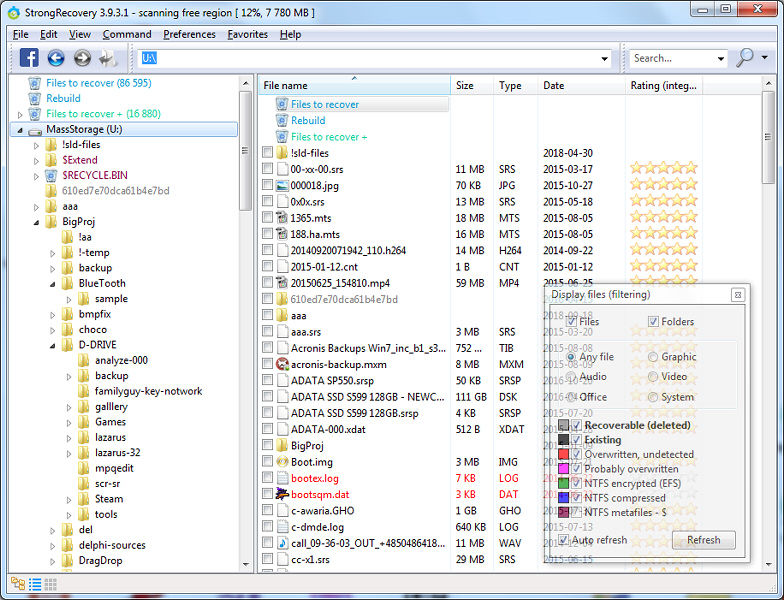Click the 000018.jpg image file icon
The height and width of the screenshot is (600, 784).
pyautogui.click(x=282, y=186)
